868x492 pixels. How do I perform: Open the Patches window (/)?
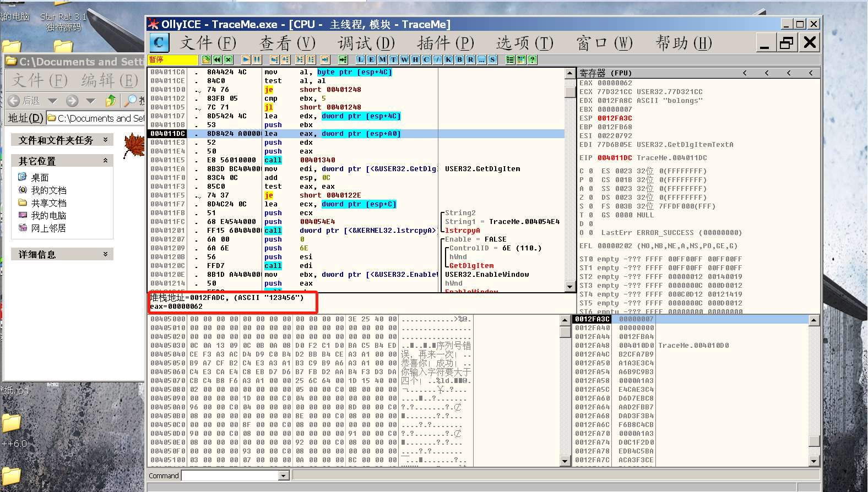(x=438, y=59)
